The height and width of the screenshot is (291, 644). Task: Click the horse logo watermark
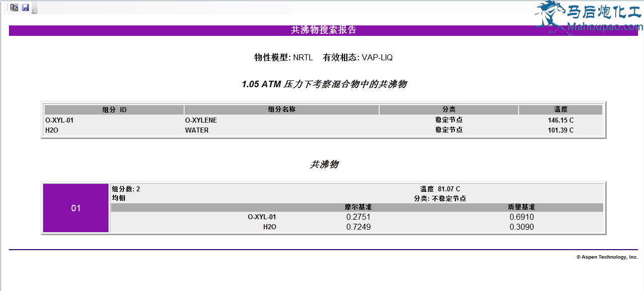click(549, 15)
